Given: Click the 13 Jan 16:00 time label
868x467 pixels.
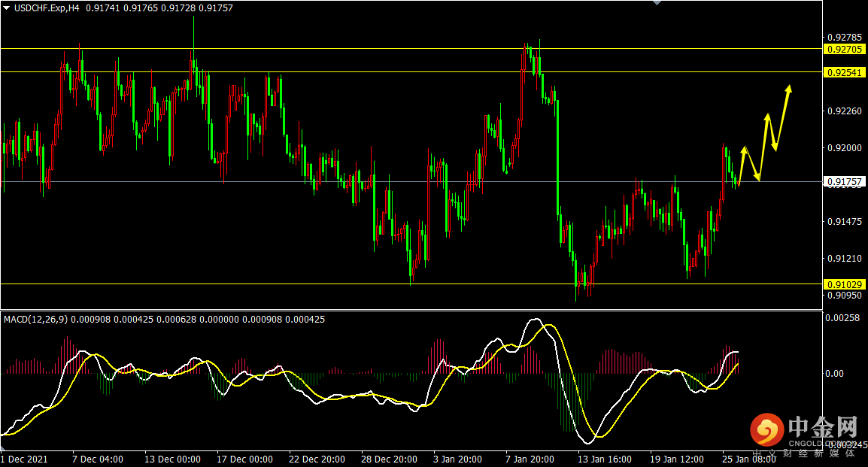Looking at the screenshot, I should tap(605, 459).
